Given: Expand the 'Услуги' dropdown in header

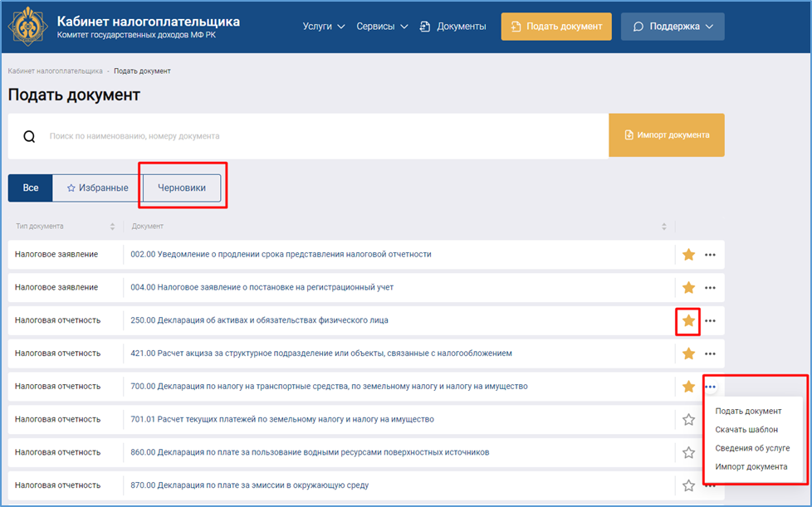Looking at the screenshot, I should [x=324, y=27].
